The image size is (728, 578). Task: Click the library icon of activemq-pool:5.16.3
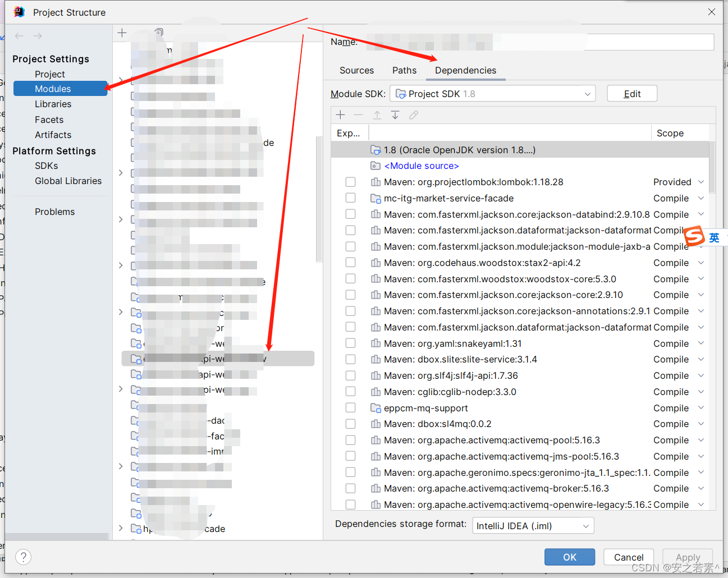coord(376,440)
